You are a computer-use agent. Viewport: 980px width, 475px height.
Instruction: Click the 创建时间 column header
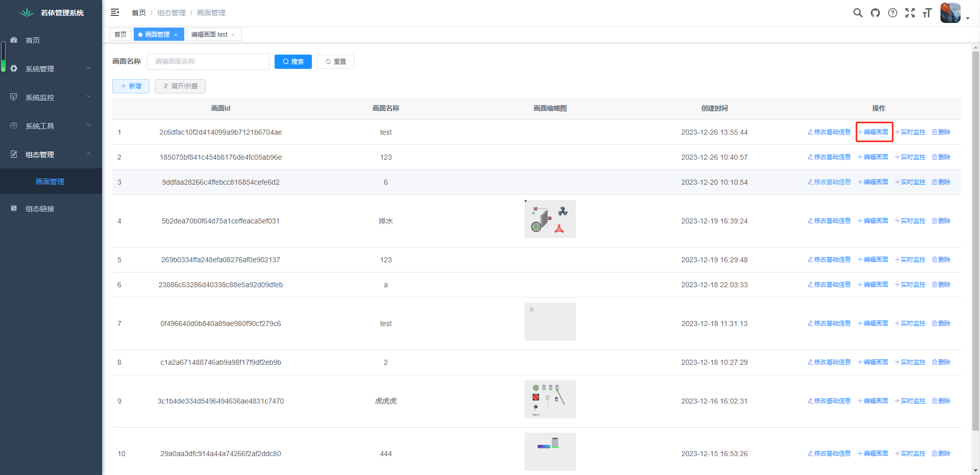coord(715,108)
